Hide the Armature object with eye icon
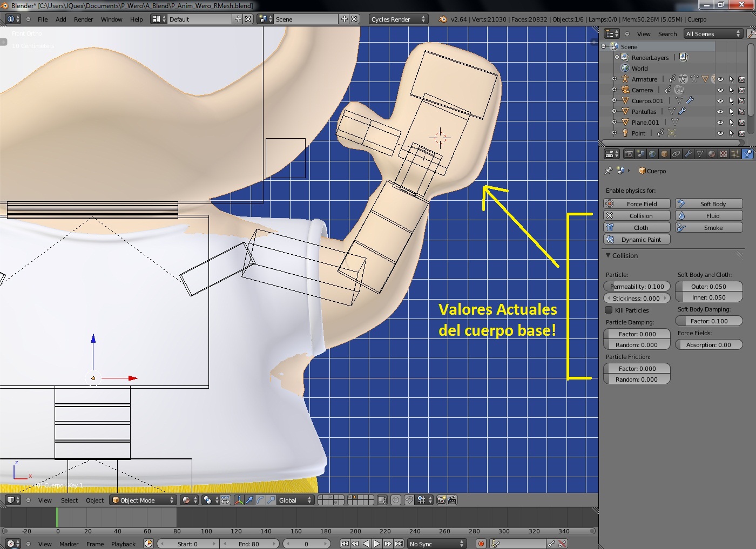756x549 pixels. point(720,79)
